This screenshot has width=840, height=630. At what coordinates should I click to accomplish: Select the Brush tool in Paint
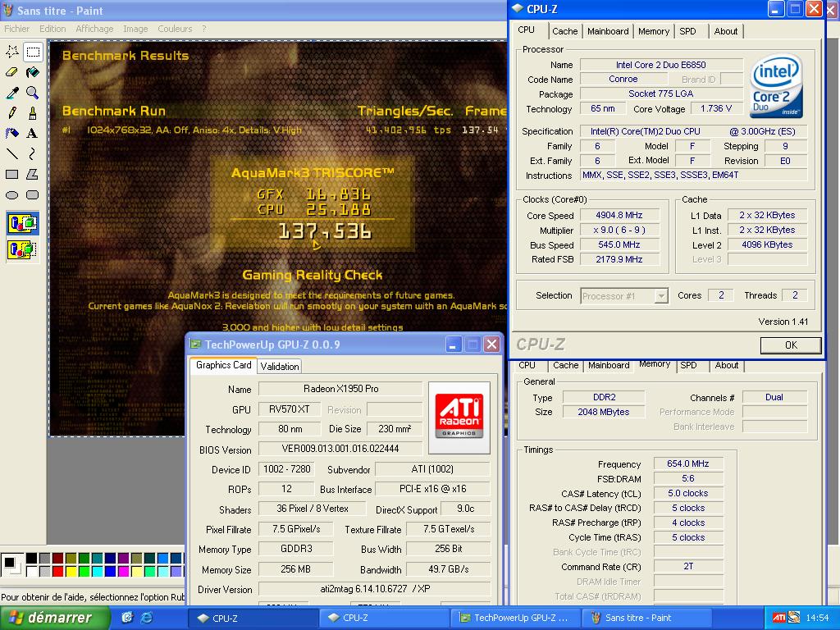click(x=33, y=113)
